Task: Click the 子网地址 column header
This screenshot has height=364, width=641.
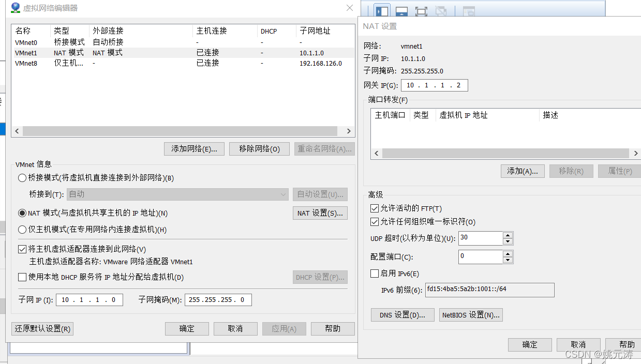Action: tap(325, 31)
